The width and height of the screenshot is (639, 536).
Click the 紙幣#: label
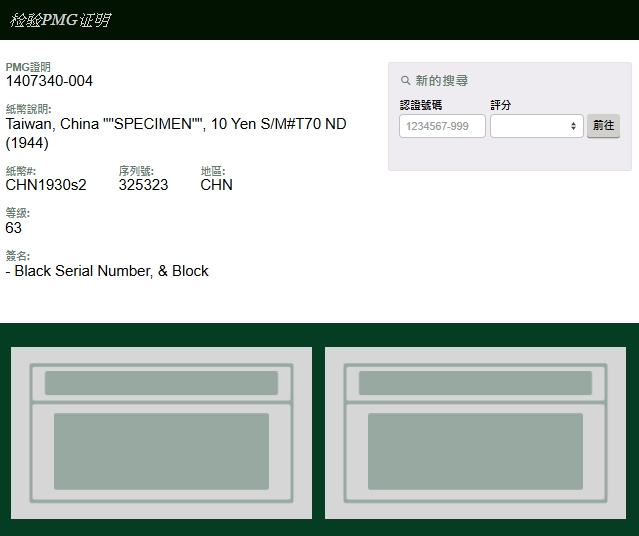click(x=21, y=171)
